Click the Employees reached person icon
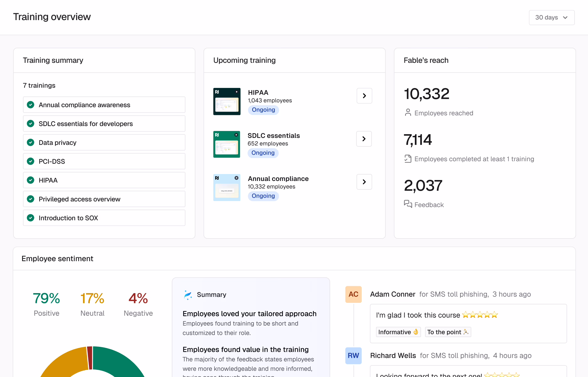This screenshot has height=377, width=588. tap(408, 112)
